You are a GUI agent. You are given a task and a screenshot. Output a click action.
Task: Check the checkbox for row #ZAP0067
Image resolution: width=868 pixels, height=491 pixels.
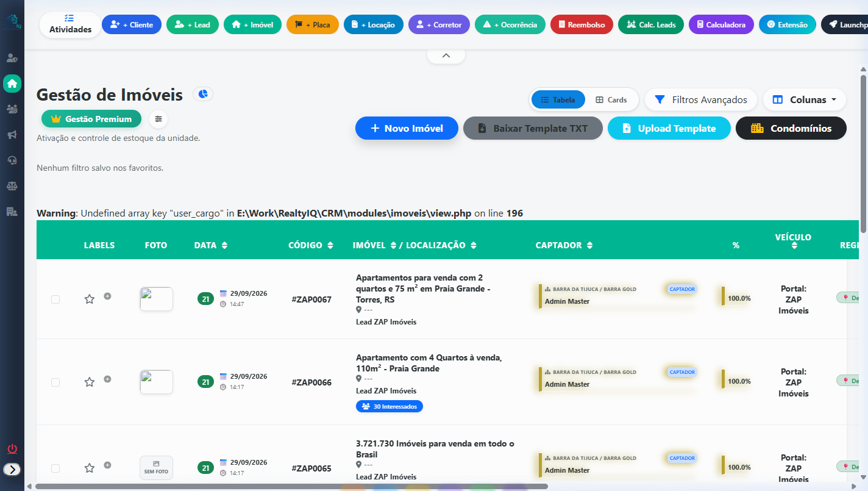55,299
